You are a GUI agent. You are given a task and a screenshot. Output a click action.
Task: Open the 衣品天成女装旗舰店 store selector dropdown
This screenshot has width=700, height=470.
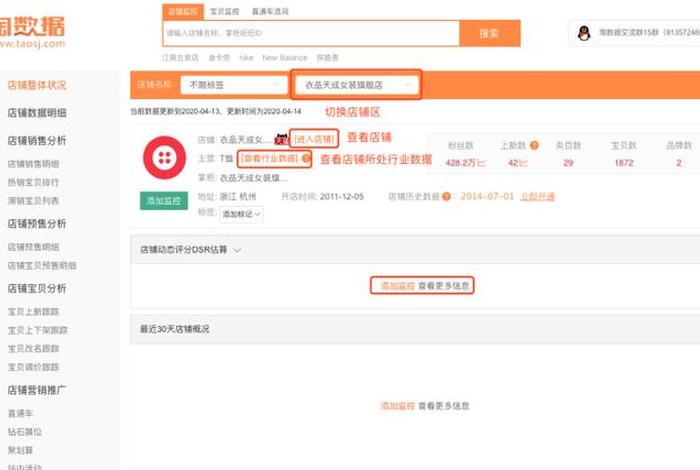[355, 85]
